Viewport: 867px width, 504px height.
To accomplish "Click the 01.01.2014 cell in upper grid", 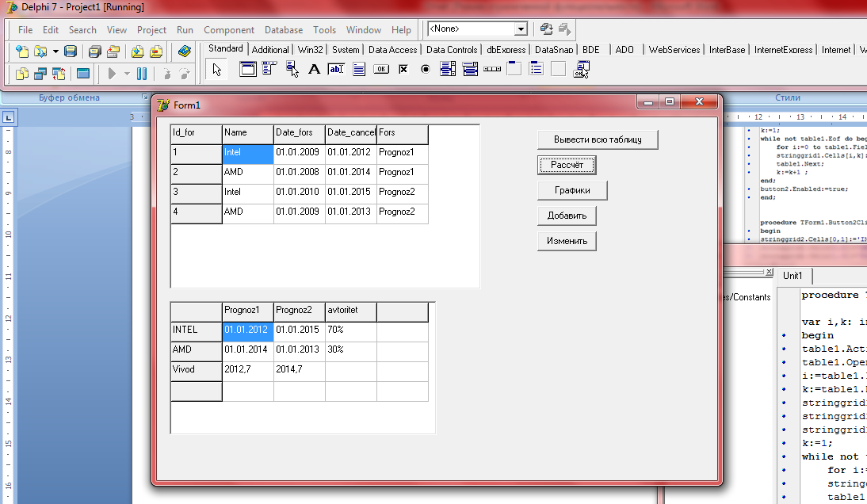I will 351,174.
